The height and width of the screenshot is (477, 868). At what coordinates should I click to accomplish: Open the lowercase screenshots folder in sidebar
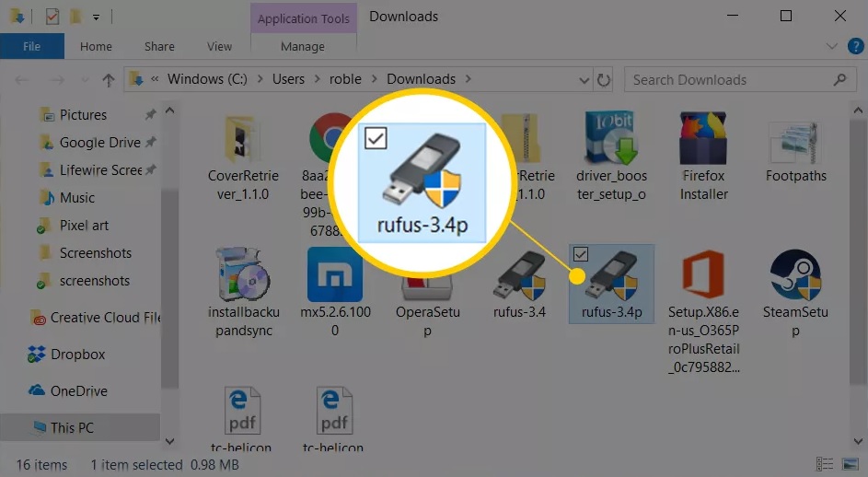[x=94, y=281]
